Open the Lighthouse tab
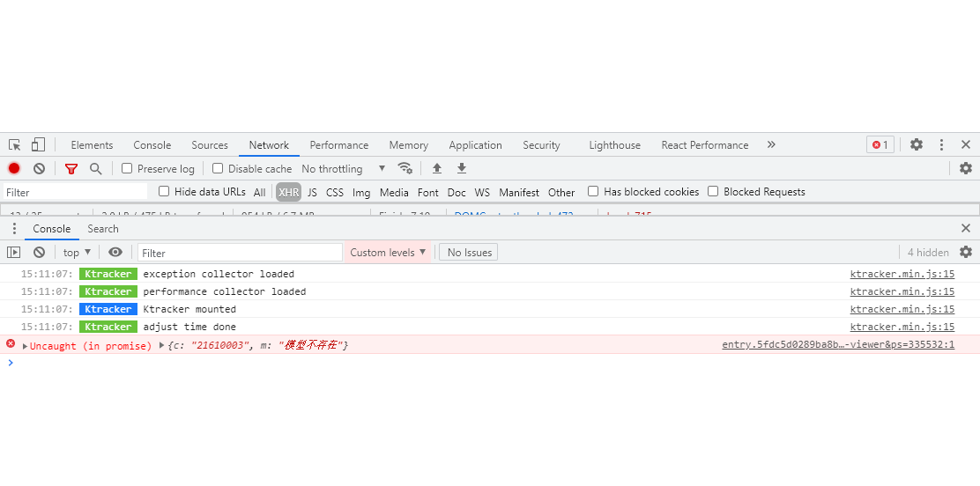The width and height of the screenshot is (980, 486). click(x=614, y=145)
